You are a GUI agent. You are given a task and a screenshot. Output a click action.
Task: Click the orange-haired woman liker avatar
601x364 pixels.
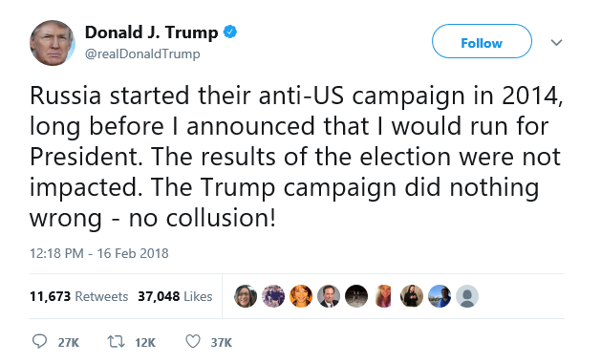pos(301,296)
